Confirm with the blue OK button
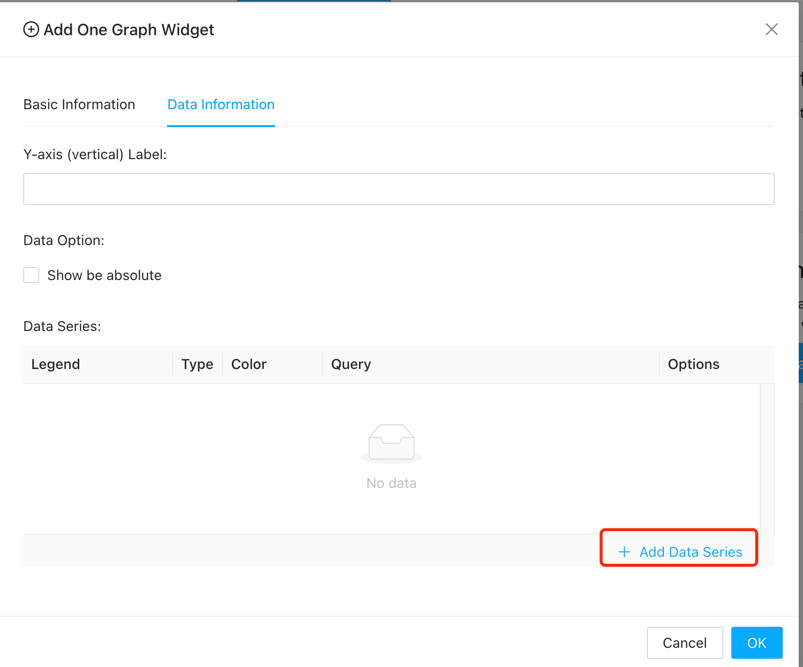This screenshot has width=803, height=667. tap(756, 643)
